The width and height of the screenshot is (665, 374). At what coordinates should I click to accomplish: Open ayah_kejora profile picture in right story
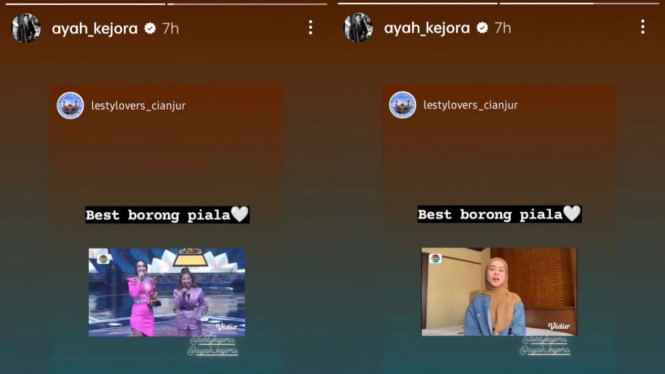point(358,28)
